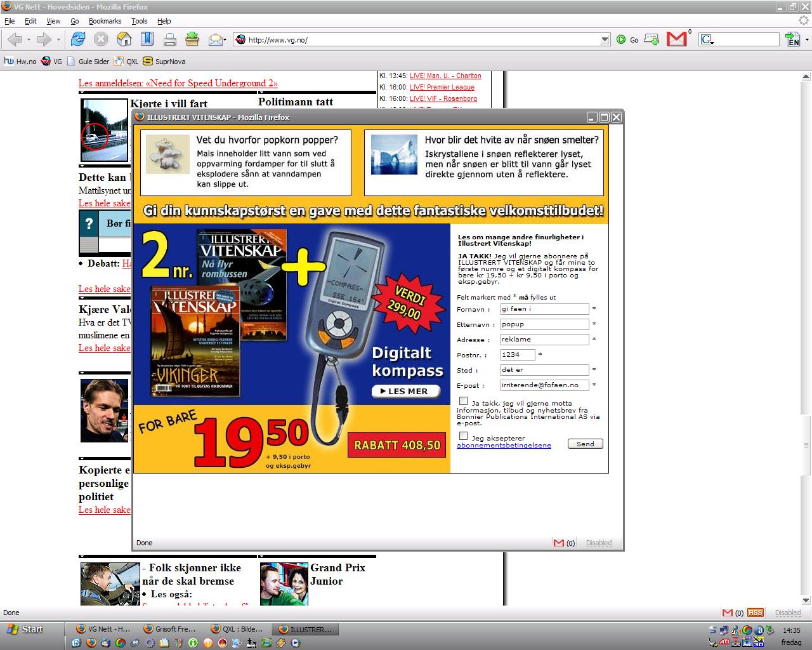Open LIVE! Man. U. - Charlton link

[445, 76]
